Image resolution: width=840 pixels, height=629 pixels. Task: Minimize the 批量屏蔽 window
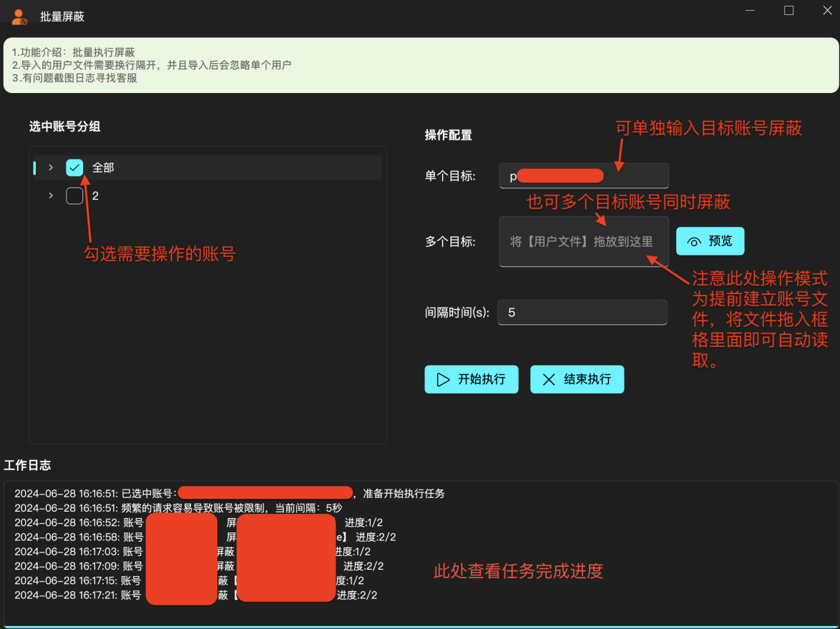point(749,11)
